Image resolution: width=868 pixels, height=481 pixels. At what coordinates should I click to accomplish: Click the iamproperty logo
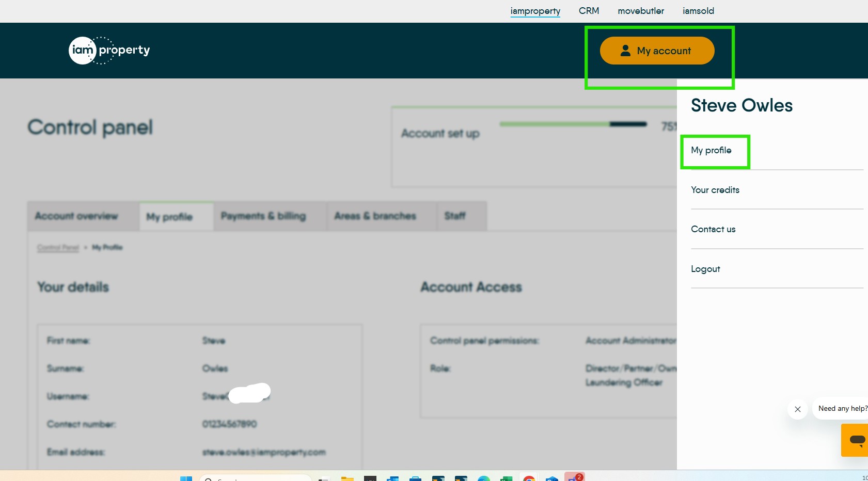109,50
